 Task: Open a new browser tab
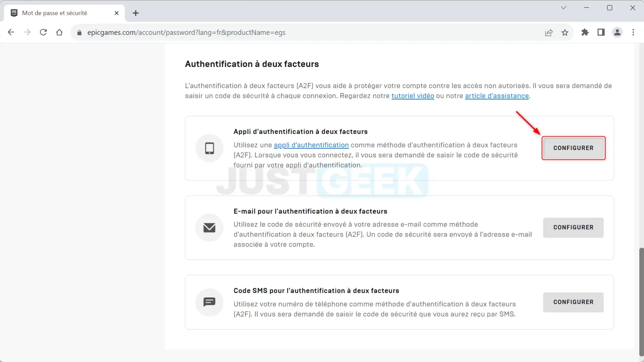[x=136, y=13]
